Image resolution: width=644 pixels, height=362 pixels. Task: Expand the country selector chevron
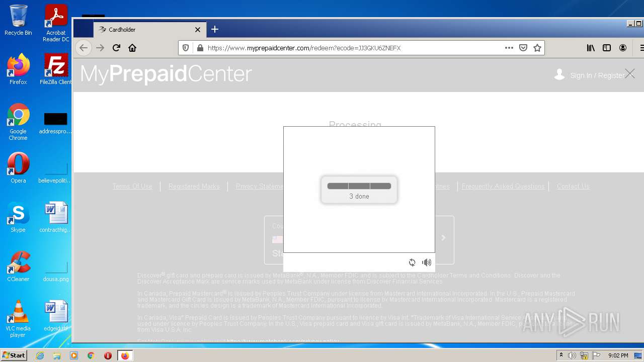[443, 238]
